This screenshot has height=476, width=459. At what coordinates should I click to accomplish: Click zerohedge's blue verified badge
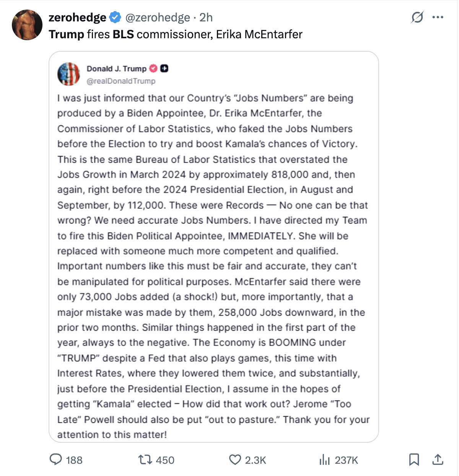click(114, 17)
